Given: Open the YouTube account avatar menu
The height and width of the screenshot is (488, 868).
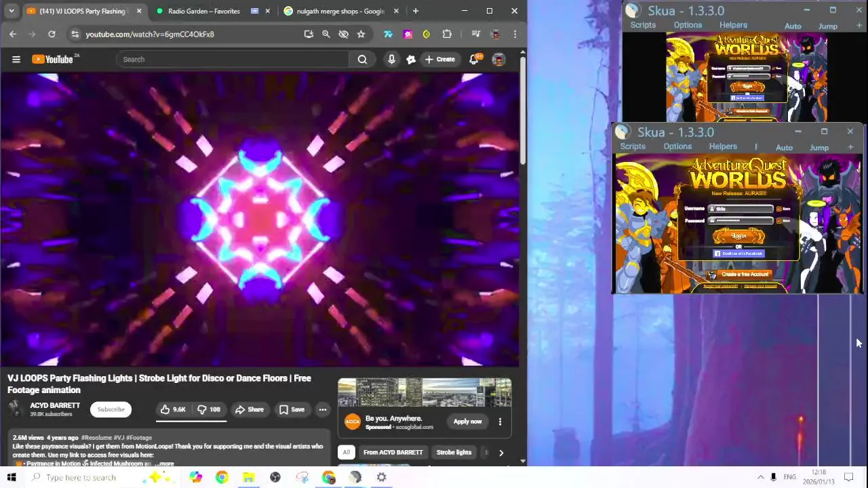Looking at the screenshot, I should 498,59.
